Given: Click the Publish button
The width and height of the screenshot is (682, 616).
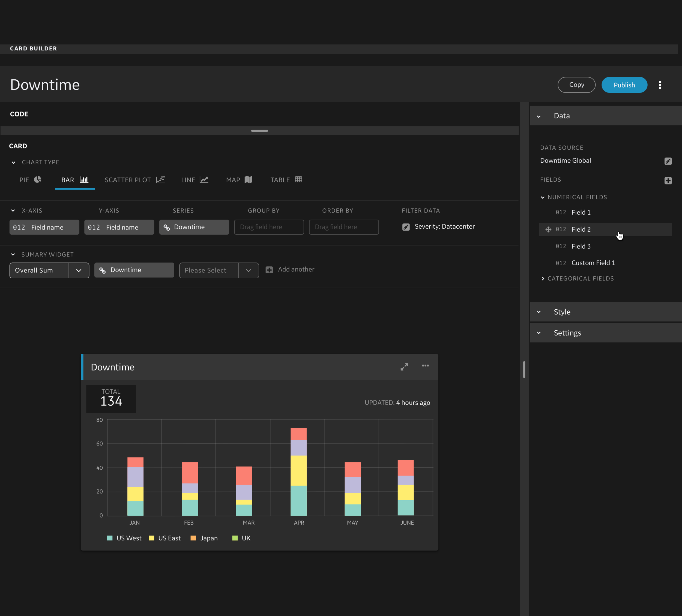Looking at the screenshot, I should (x=624, y=85).
